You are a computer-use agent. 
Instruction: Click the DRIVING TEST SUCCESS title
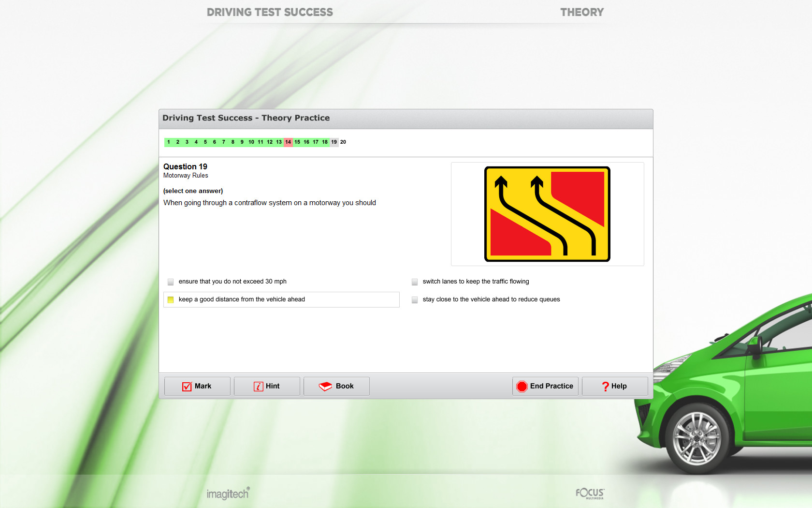(x=270, y=12)
